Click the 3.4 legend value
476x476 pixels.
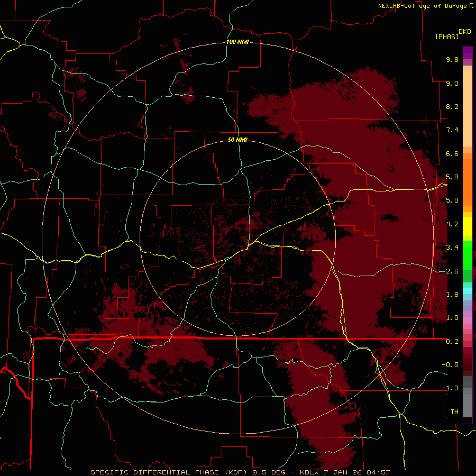pos(452,248)
